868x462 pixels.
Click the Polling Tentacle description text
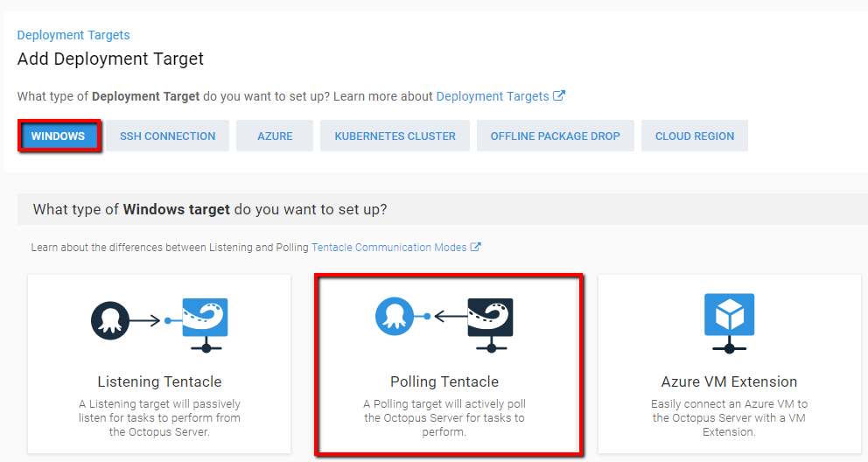click(x=444, y=417)
